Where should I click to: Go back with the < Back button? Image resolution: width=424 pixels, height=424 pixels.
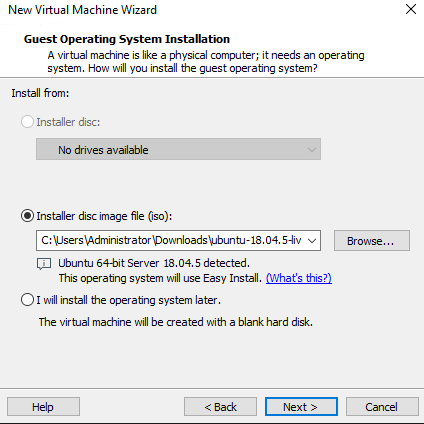click(x=220, y=407)
